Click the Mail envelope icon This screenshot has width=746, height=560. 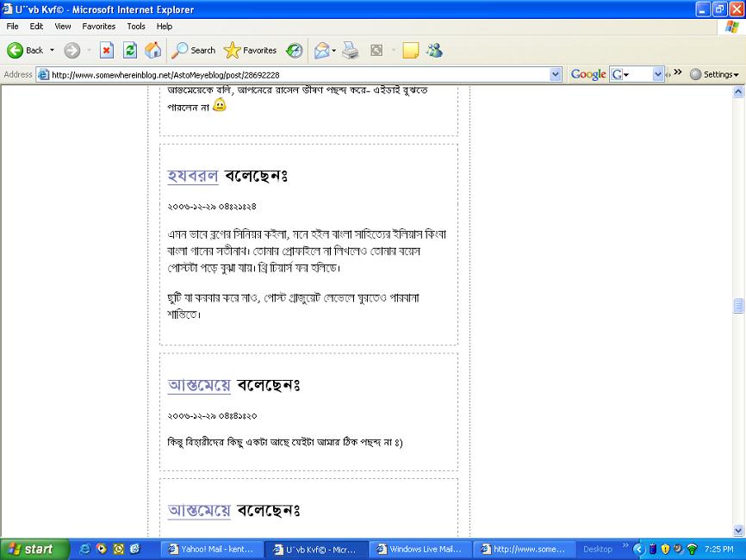tap(321, 50)
